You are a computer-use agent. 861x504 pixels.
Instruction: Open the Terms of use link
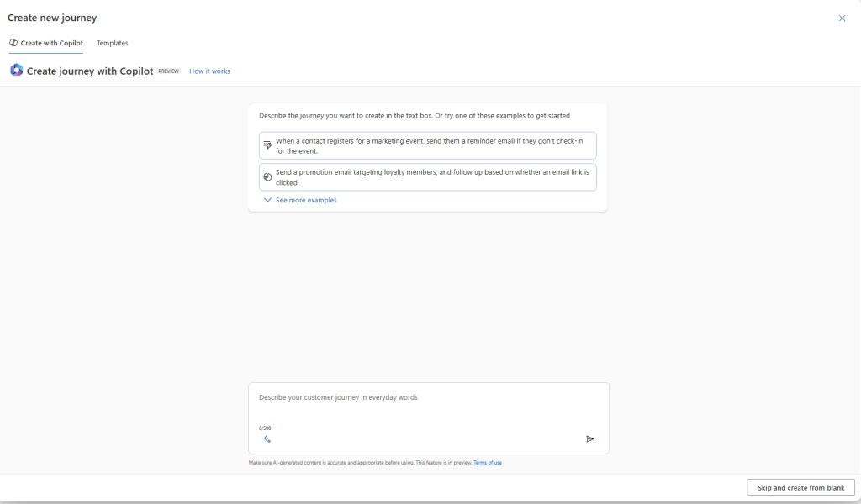click(488, 463)
